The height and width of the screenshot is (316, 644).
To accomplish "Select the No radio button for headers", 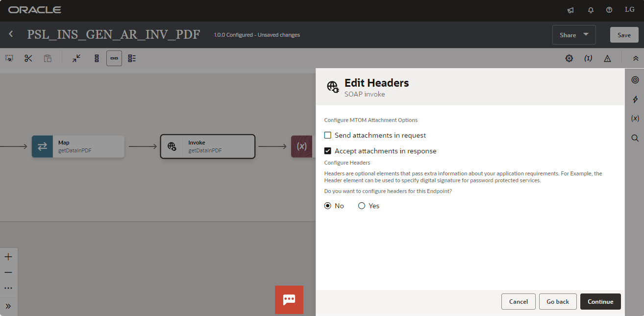I will 328,206.
